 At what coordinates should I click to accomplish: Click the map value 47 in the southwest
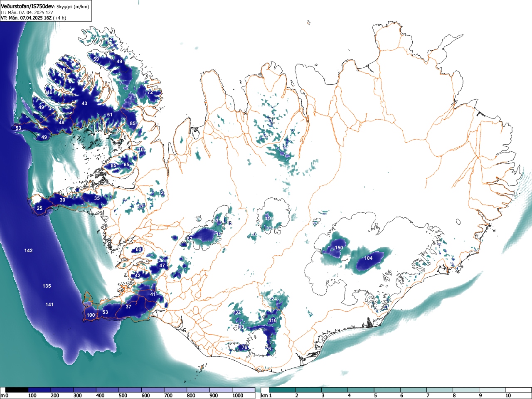click(x=162, y=265)
